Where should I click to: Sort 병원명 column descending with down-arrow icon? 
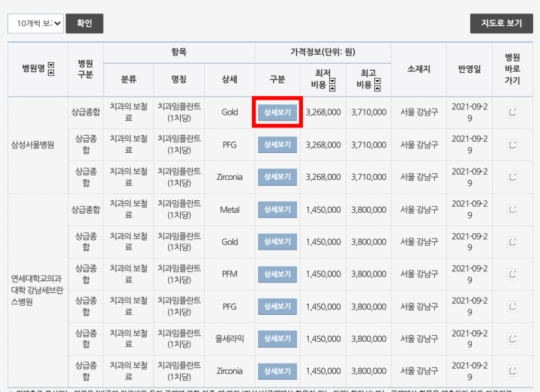(51, 65)
